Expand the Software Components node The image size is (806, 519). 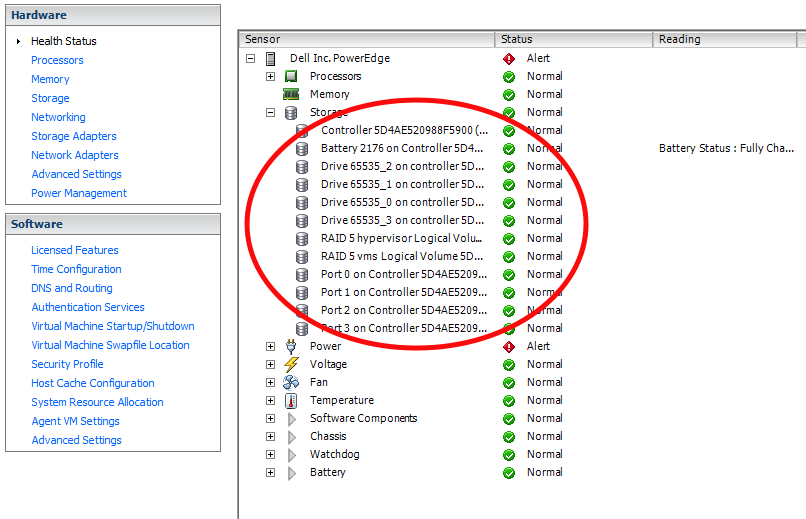pyautogui.click(x=270, y=418)
